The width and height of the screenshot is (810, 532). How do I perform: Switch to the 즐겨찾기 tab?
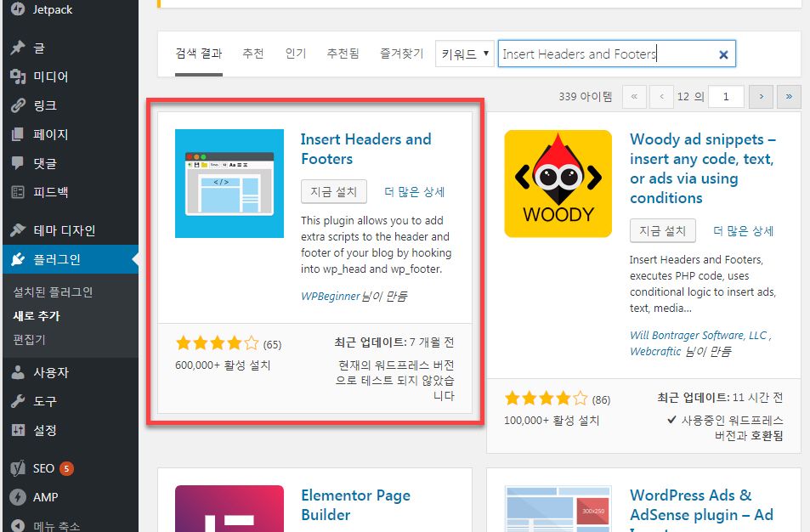(x=402, y=54)
